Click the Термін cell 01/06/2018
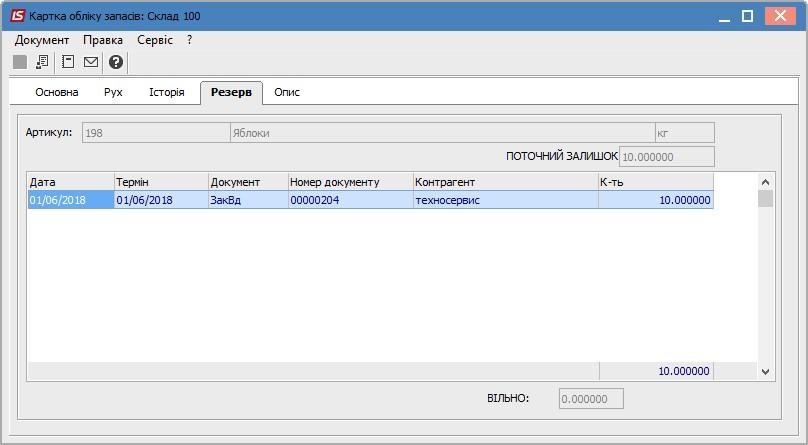 161,200
